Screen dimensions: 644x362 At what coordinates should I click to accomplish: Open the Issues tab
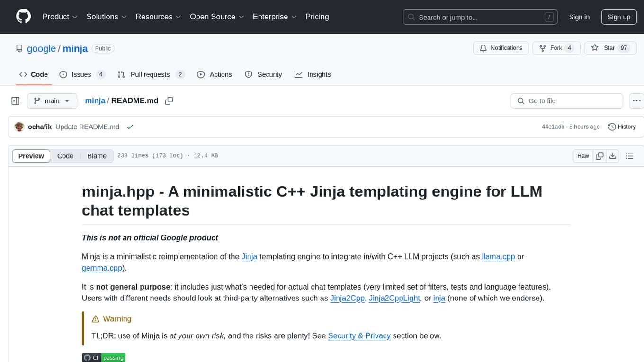point(82,74)
